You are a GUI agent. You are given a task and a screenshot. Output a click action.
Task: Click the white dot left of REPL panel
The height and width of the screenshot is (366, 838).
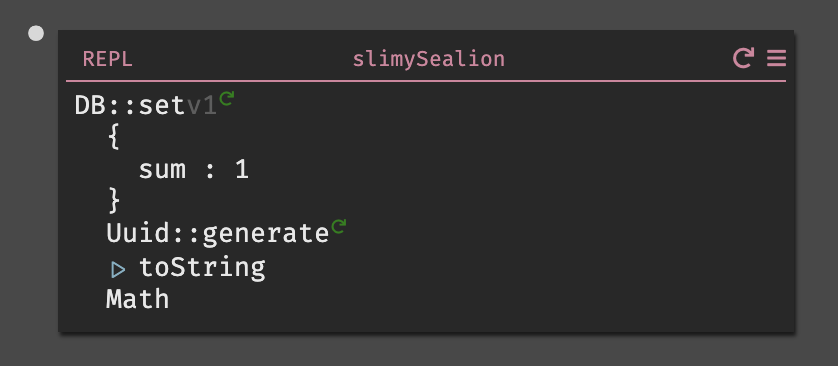(x=36, y=34)
